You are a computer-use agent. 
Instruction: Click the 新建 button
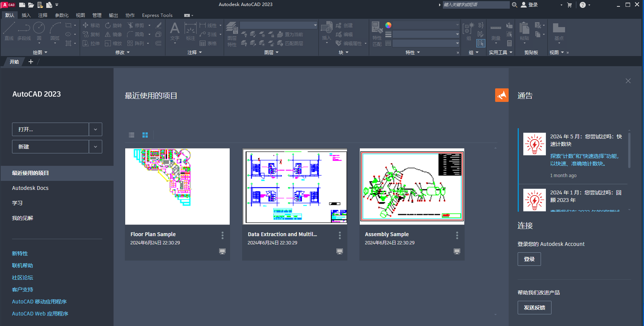50,147
